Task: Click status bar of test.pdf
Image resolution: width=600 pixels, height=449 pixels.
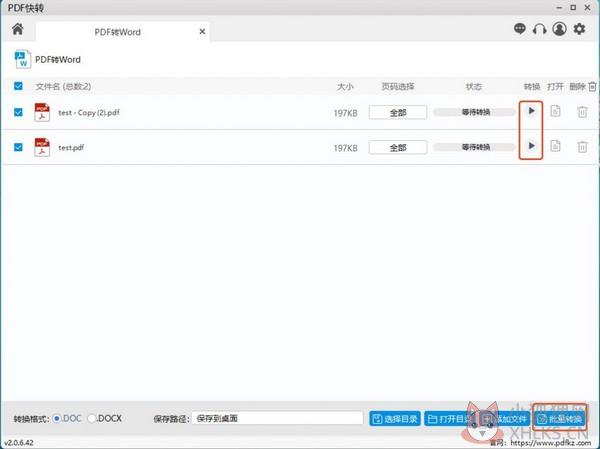Action: [475, 147]
